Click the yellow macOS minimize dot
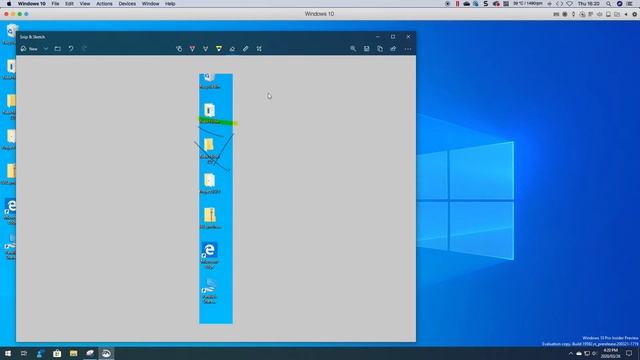The image size is (640, 360). pyautogui.click(x=13, y=14)
